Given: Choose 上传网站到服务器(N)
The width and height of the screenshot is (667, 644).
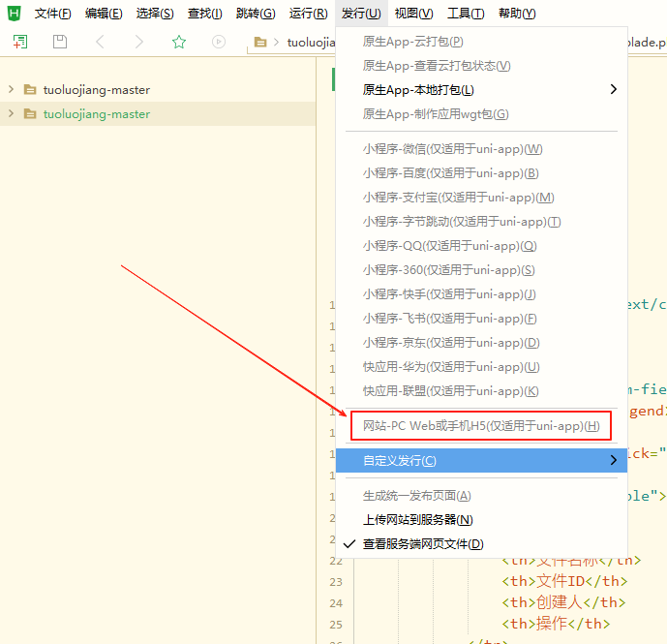Looking at the screenshot, I should 481,520.
